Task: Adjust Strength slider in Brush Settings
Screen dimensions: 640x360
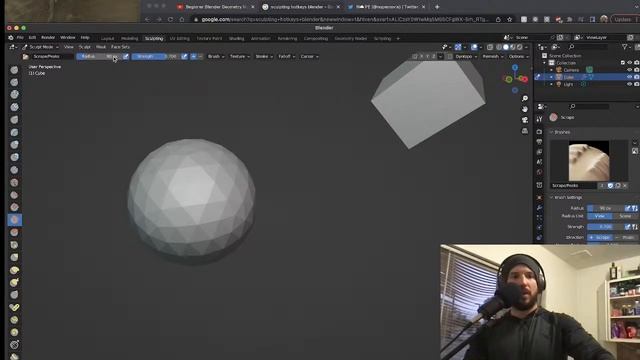Action: point(606,227)
